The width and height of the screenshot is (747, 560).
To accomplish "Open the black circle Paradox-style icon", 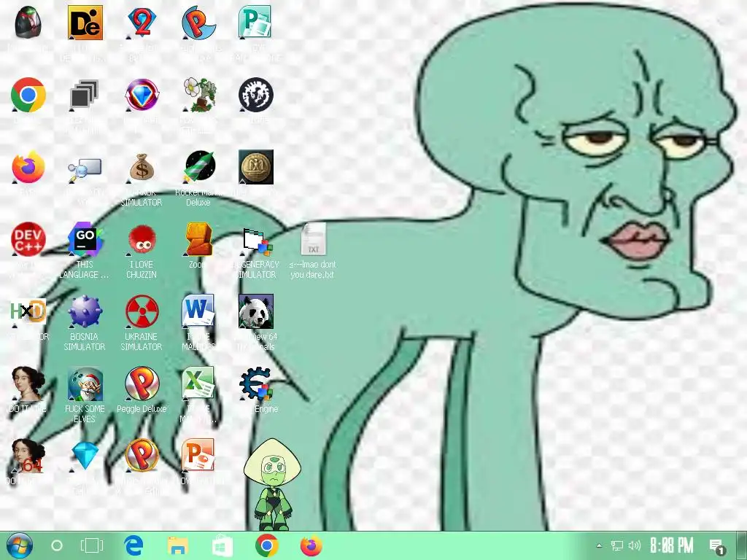I will [256, 94].
